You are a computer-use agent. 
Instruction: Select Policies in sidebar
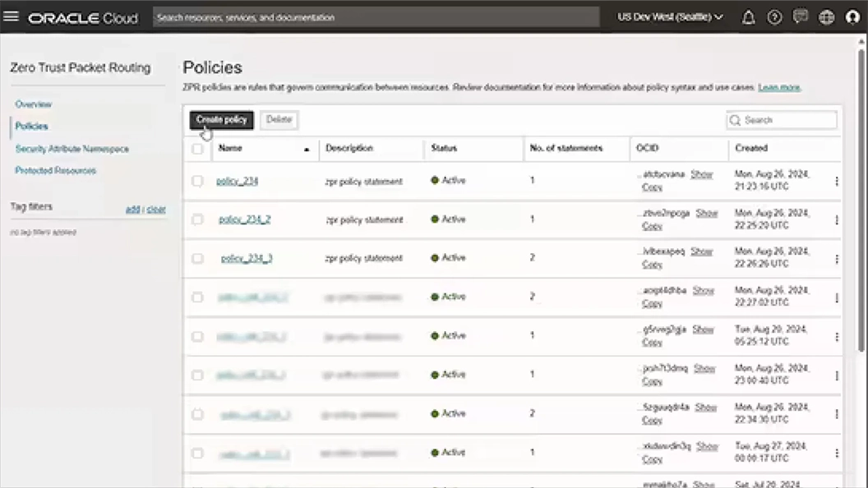coord(31,127)
